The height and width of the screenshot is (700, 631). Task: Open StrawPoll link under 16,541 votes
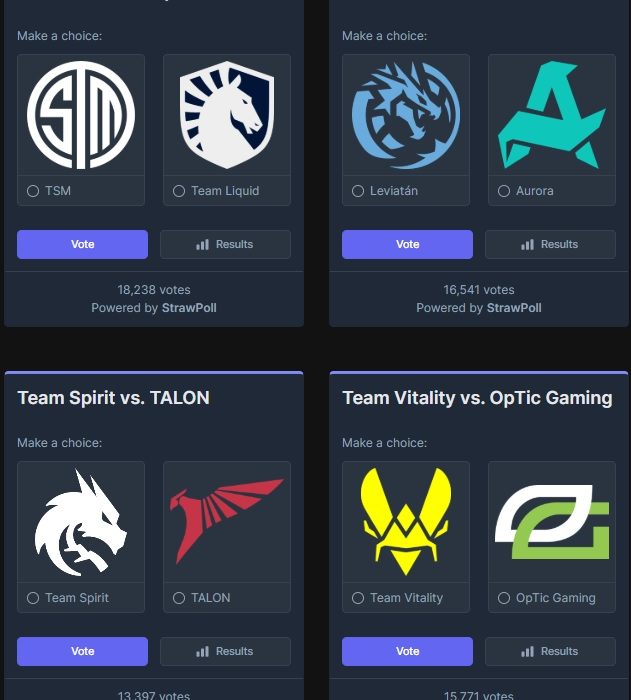[x=514, y=308]
